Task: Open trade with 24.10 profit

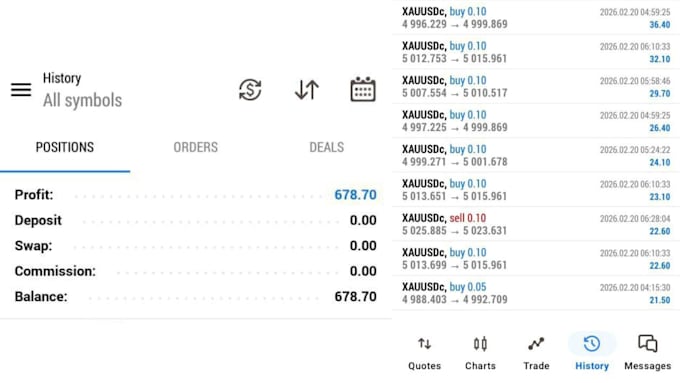Action: pos(536,155)
